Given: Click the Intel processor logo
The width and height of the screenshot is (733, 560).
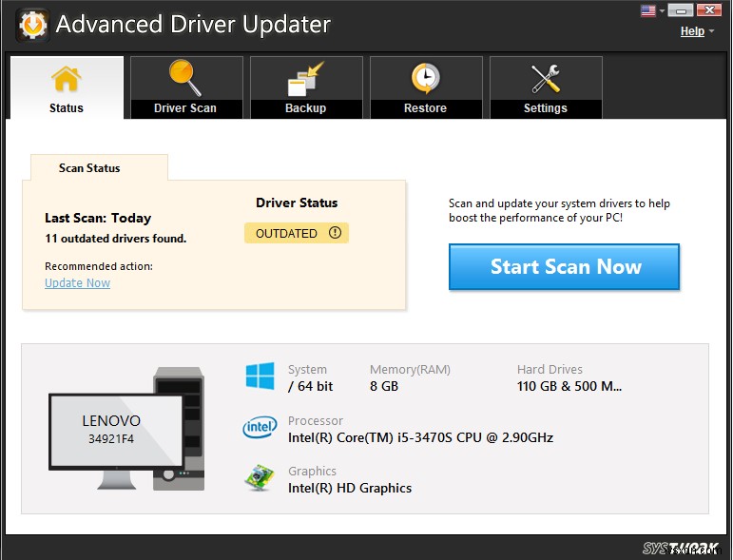Looking at the screenshot, I should click(x=260, y=427).
